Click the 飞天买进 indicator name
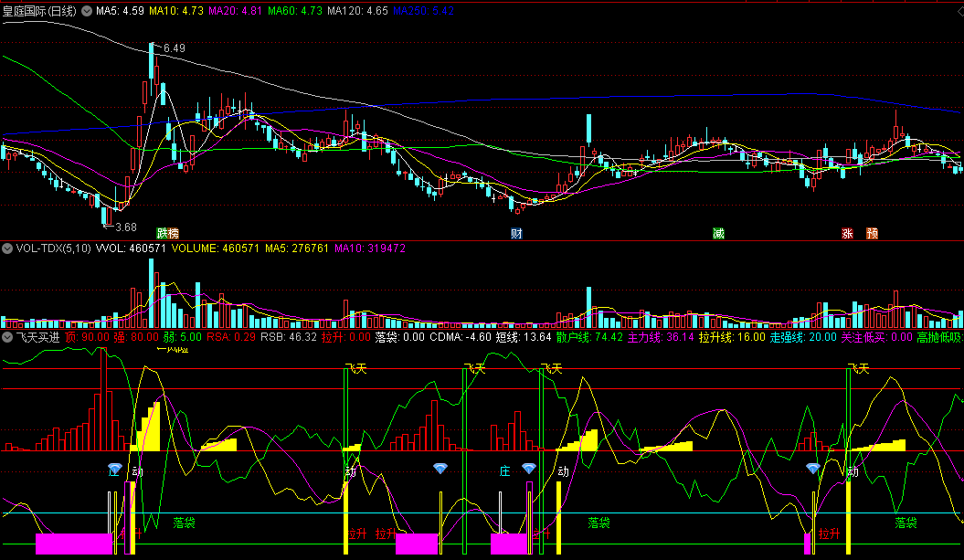 [37, 337]
